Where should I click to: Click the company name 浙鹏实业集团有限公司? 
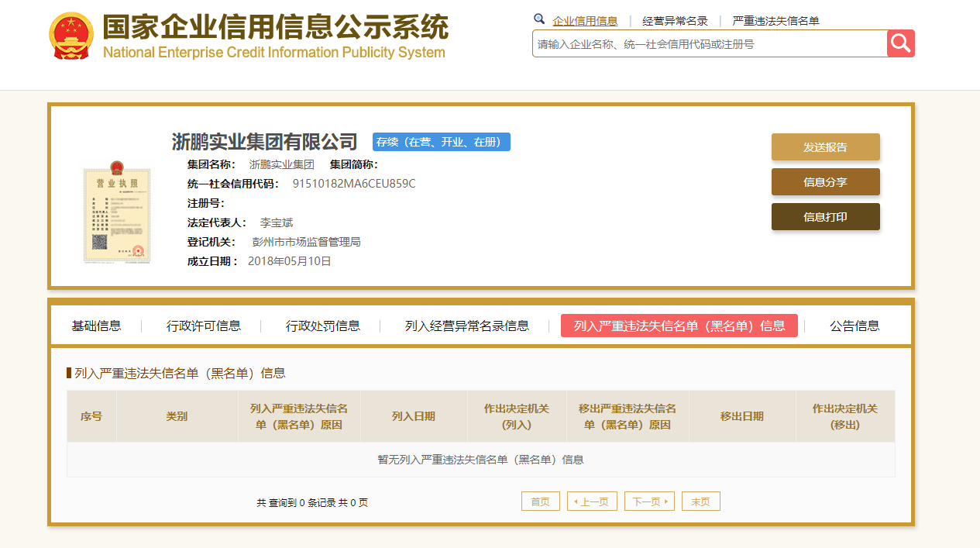point(265,142)
